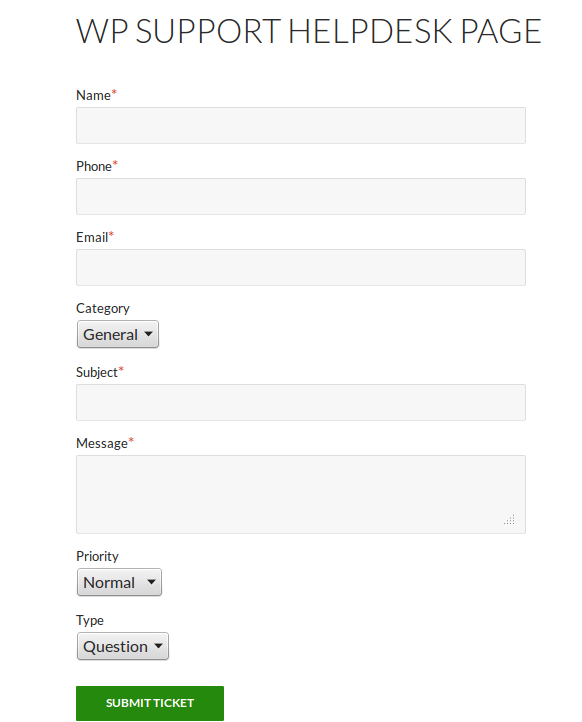Click the arrow on the Priority select
Screen dimensions: 582x722
coord(151,582)
